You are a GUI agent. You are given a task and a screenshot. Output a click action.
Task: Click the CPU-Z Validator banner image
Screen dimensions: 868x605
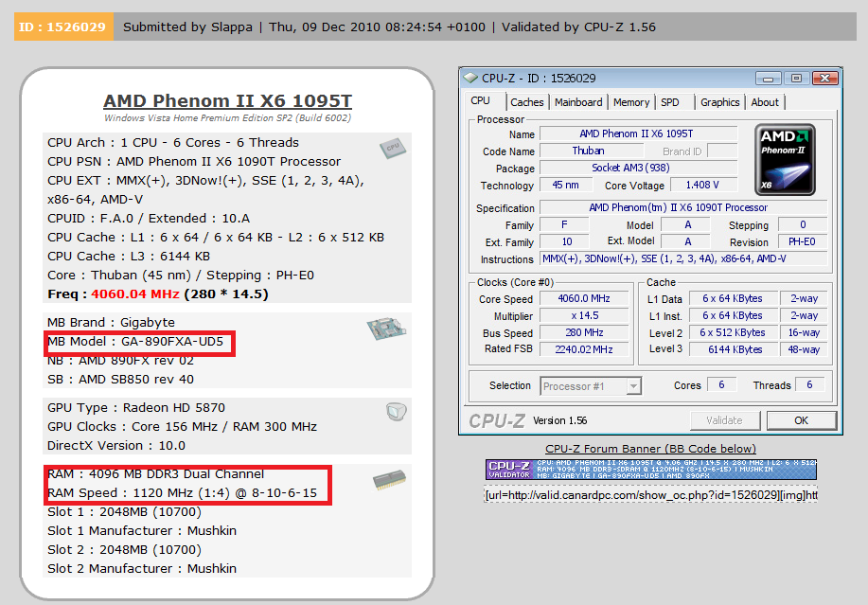coord(651,470)
